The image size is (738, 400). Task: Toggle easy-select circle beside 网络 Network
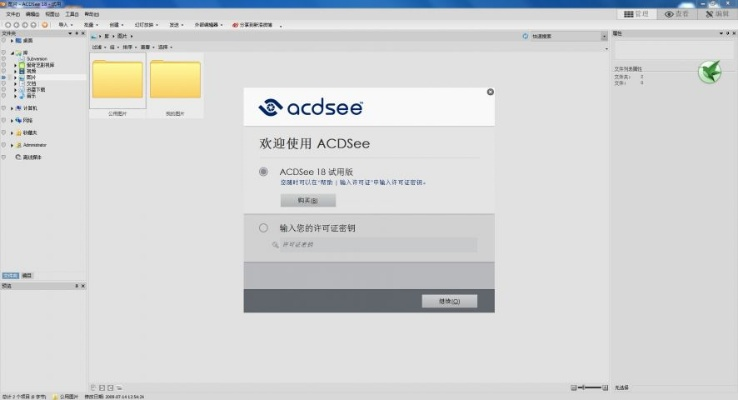(4, 120)
